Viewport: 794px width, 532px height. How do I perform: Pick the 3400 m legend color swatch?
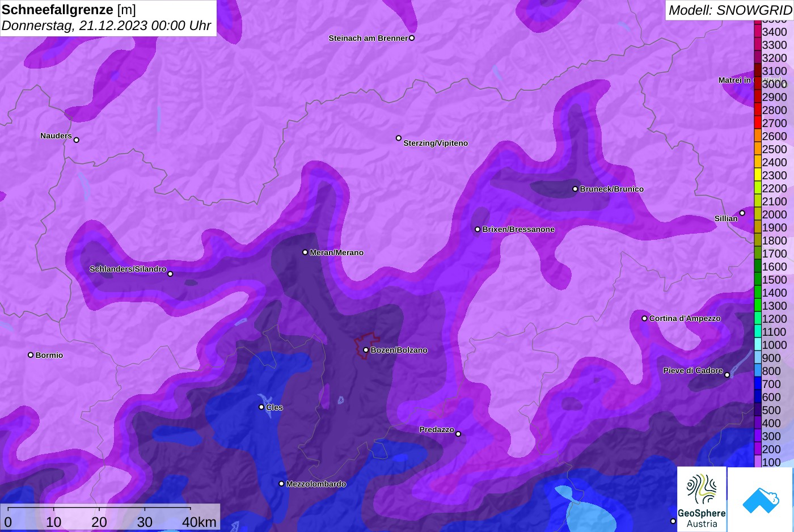pyautogui.click(x=757, y=32)
